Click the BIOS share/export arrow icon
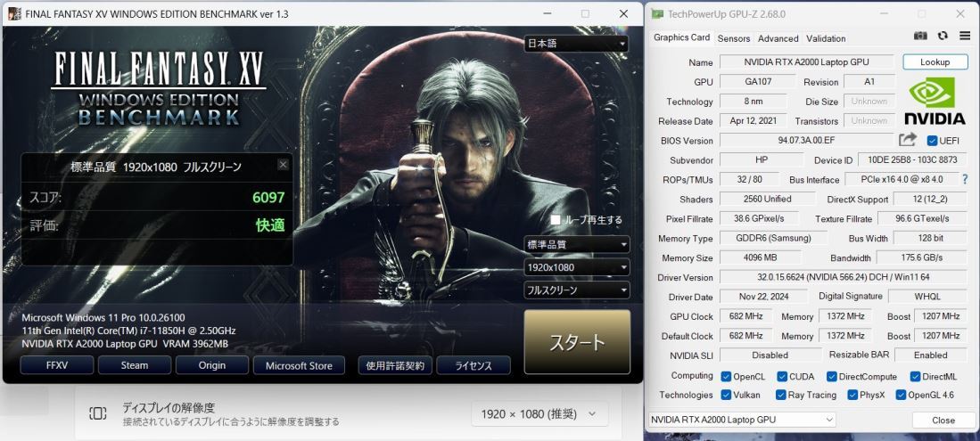The width and height of the screenshot is (980, 441). [x=908, y=140]
